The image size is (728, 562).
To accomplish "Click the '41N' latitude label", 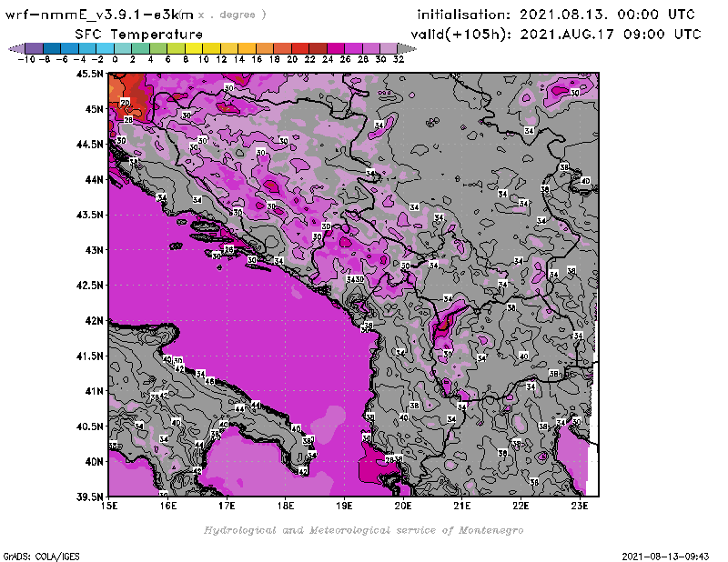I will point(94,391).
